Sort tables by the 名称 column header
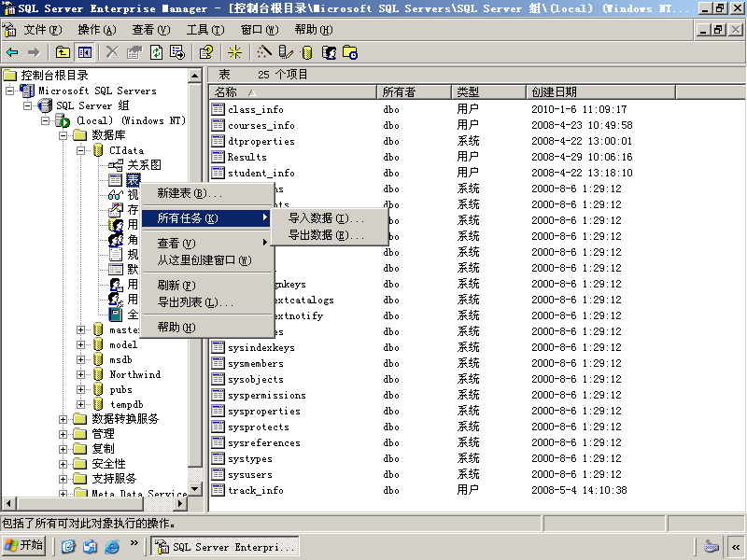 [x=292, y=91]
